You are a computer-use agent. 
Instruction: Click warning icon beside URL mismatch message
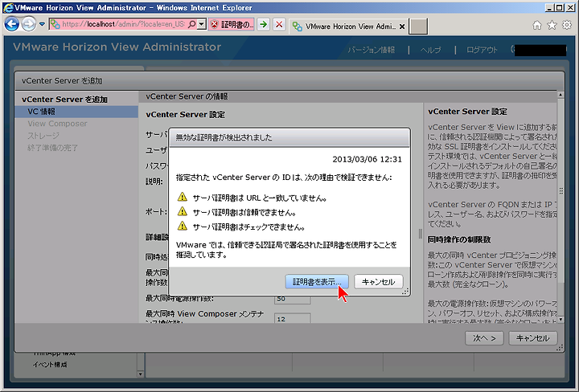[x=183, y=197]
